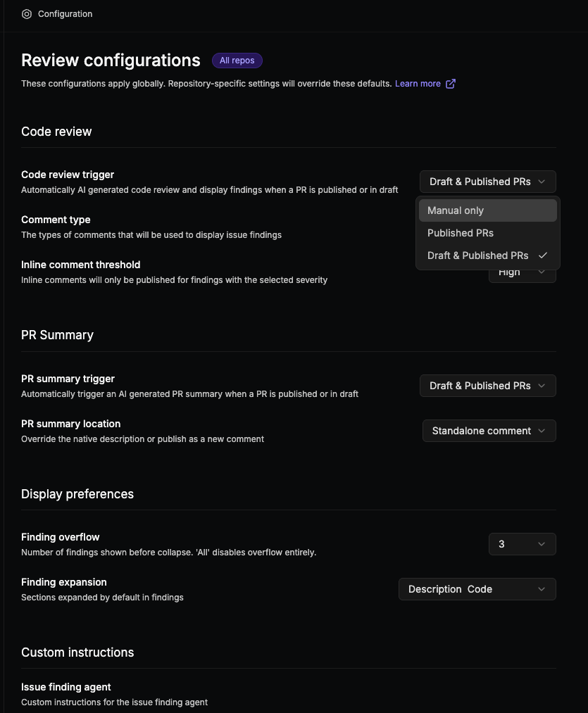
Task: Open the Finding overflow dropdown showing 3
Action: coord(522,544)
